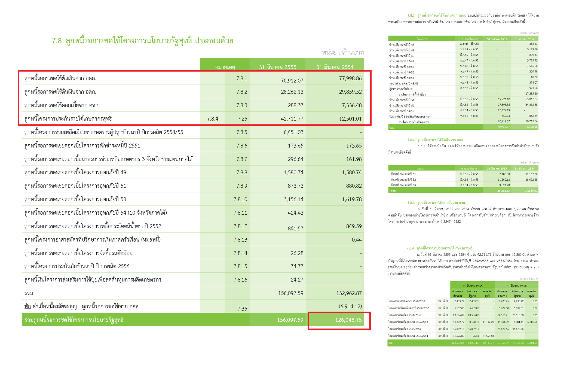The width and height of the screenshot is (588, 365).
Task: Click the 7.8 green section heading
Action: pyautogui.click(x=142, y=41)
